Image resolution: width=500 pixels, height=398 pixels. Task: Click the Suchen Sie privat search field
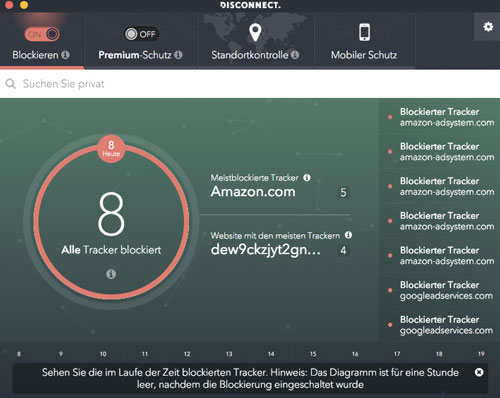click(x=250, y=84)
